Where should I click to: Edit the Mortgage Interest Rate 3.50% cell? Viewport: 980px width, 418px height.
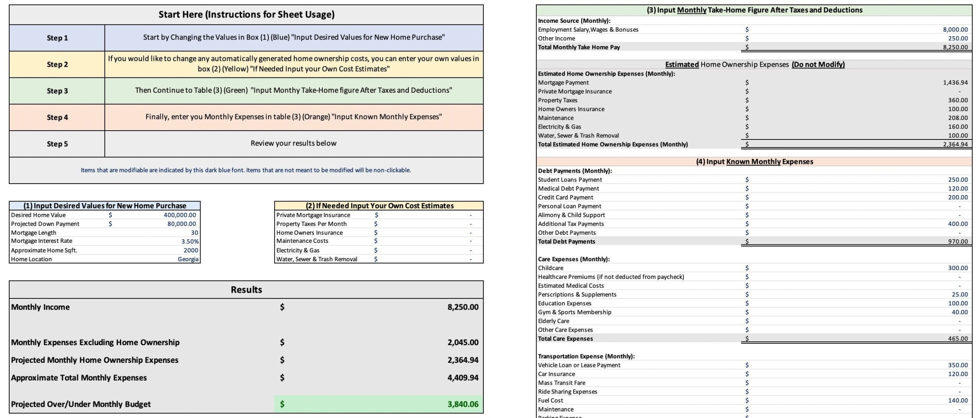pyautogui.click(x=189, y=241)
